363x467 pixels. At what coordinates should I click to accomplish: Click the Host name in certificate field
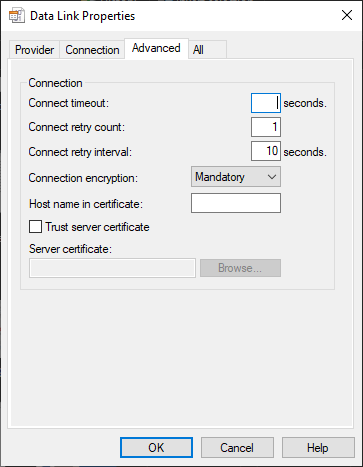coord(236,203)
